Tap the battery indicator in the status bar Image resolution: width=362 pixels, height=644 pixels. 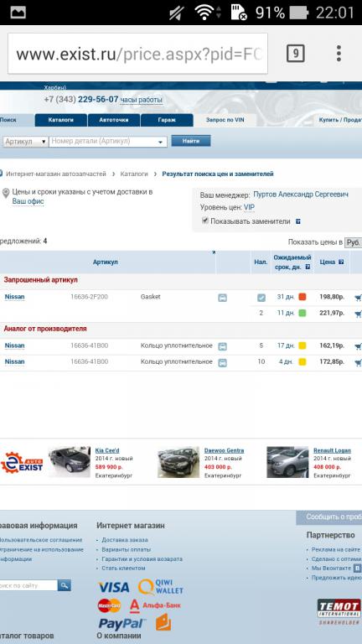(298, 13)
